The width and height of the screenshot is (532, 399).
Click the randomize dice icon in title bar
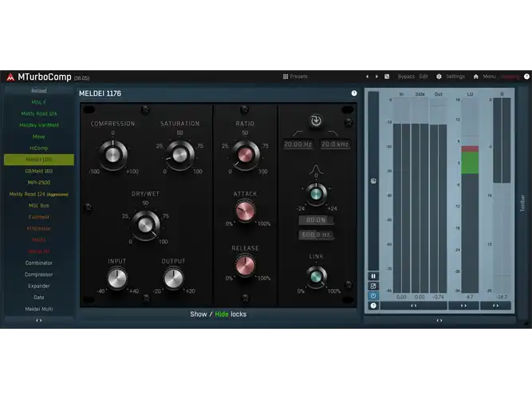(387, 77)
